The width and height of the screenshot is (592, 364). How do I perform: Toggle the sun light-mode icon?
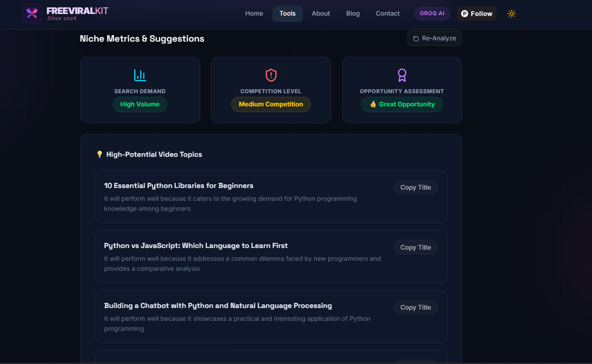tap(511, 14)
